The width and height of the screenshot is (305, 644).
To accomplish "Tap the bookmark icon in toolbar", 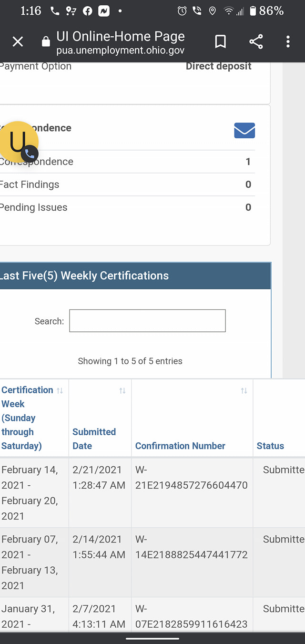I will [220, 42].
